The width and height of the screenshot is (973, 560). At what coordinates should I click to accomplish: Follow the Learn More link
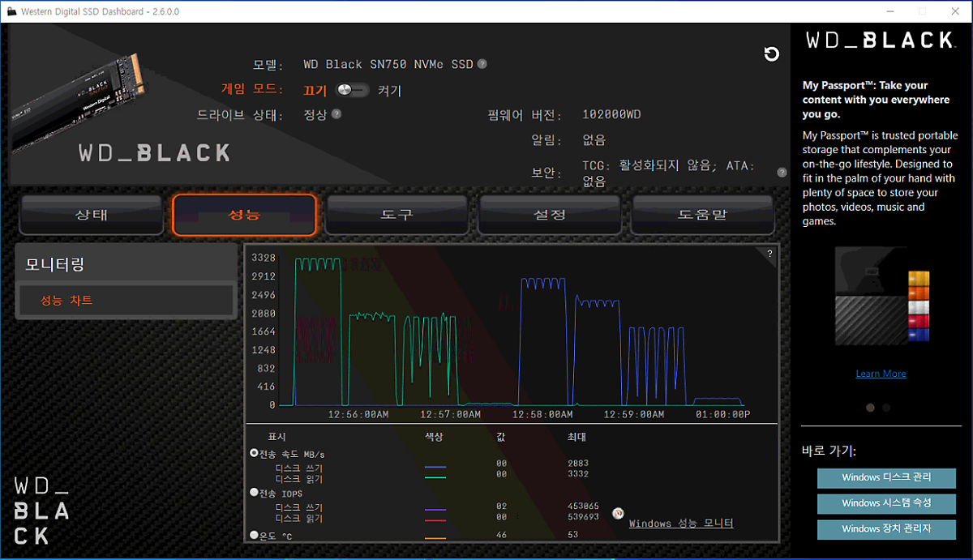[x=881, y=374]
